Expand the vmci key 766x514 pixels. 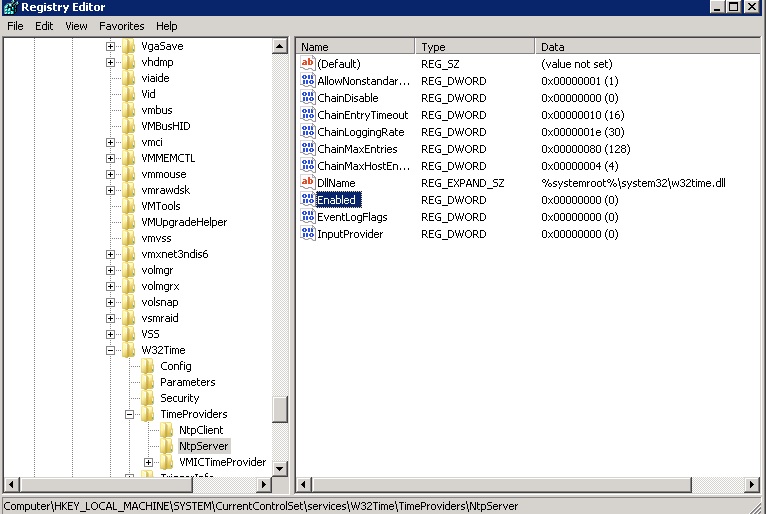click(x=110, y=143)
